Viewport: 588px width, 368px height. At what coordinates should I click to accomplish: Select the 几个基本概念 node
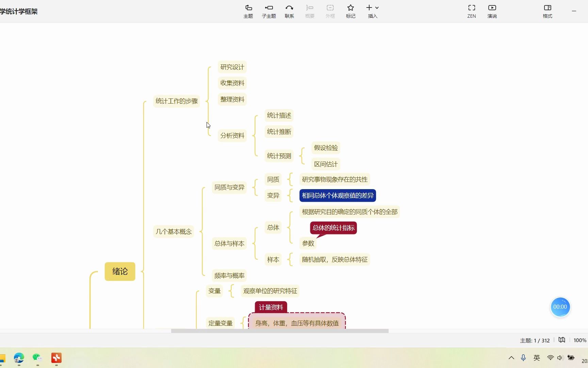(x=174, y=231)
